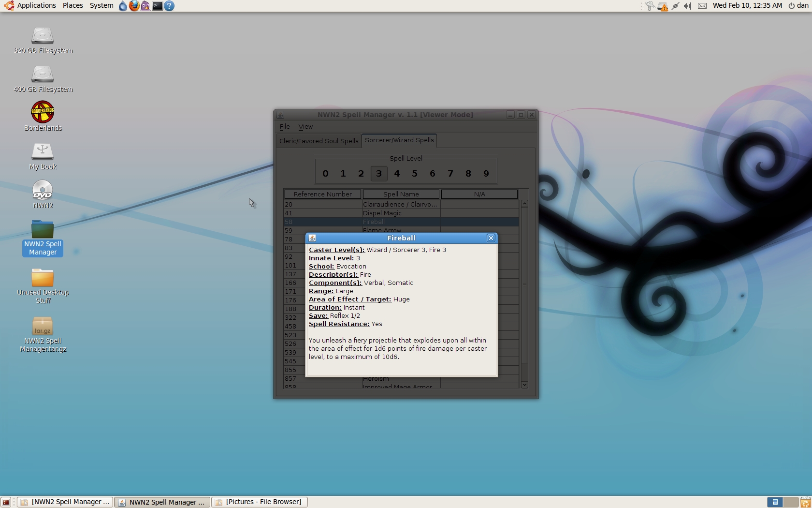
Task: Open the System menu
Action: [101, 5]
